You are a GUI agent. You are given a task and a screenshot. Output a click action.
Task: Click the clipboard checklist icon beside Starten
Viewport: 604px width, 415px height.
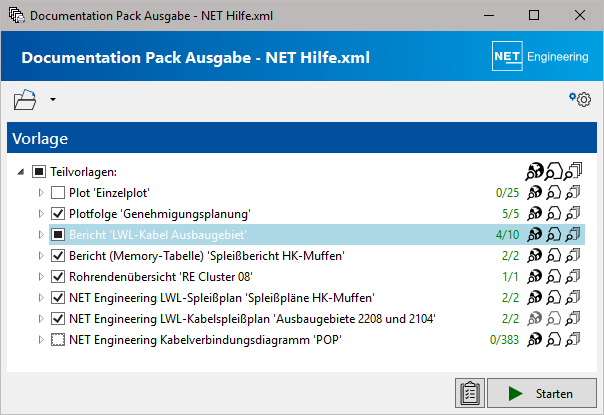click(470, 393)
